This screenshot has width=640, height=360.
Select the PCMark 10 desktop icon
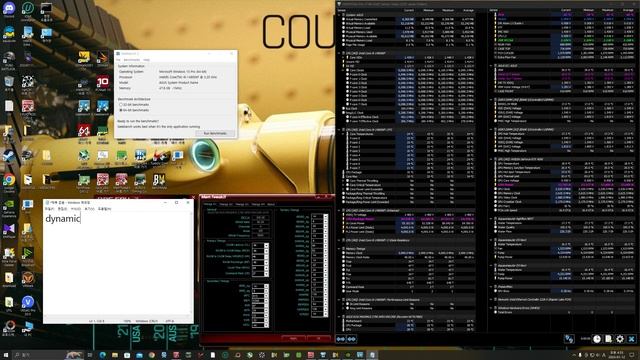103,82
